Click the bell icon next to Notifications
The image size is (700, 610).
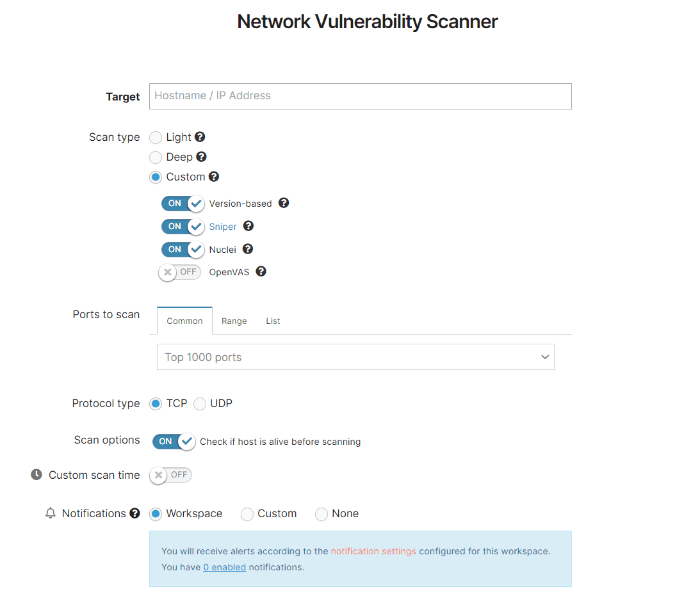50,513
